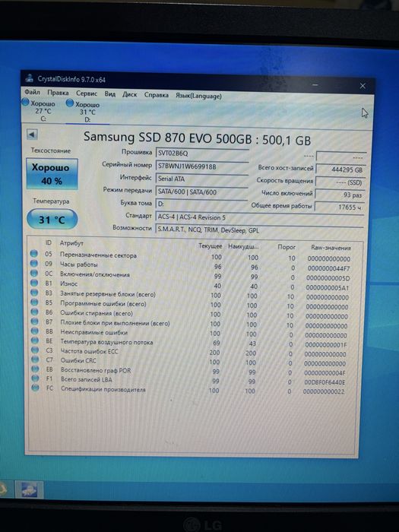
Task: Click the Порог column header
Action: click(x=287, y=247)
